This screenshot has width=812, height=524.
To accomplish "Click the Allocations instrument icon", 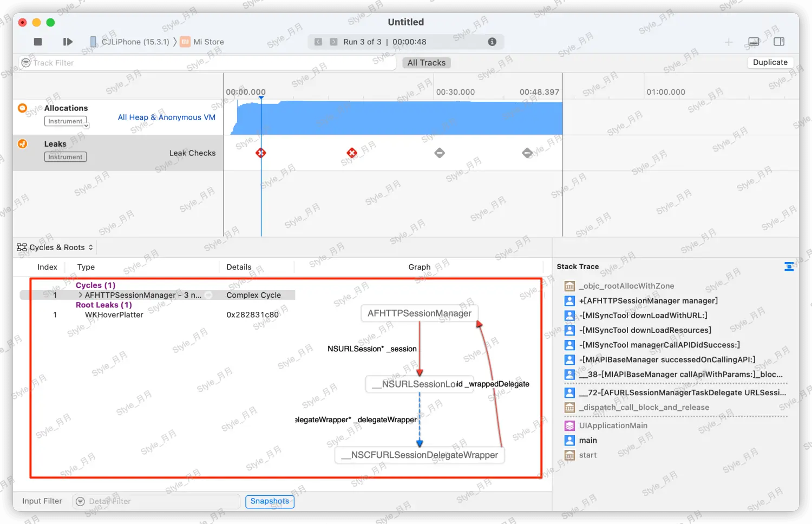I will [x=22, y=108].
